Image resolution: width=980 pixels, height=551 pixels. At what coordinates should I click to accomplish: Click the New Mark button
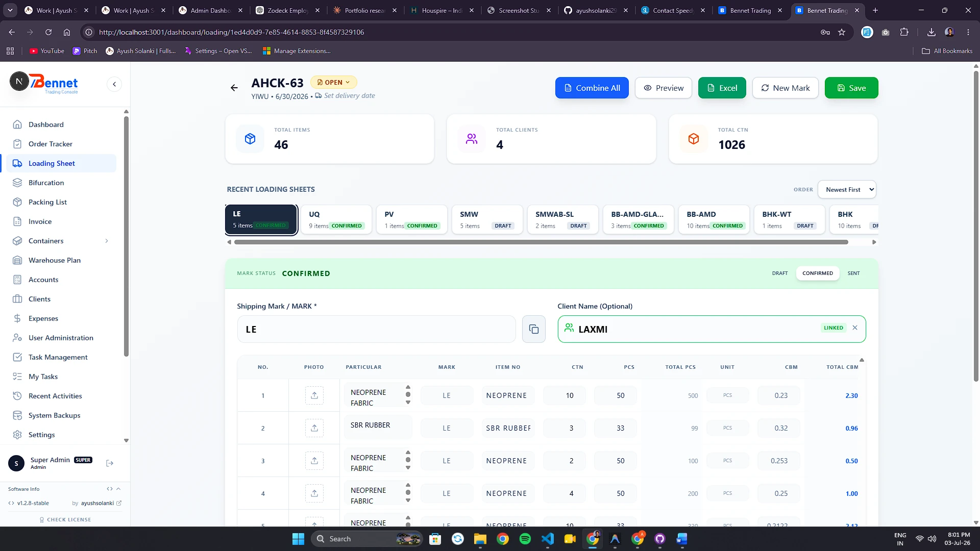(785, 88)
